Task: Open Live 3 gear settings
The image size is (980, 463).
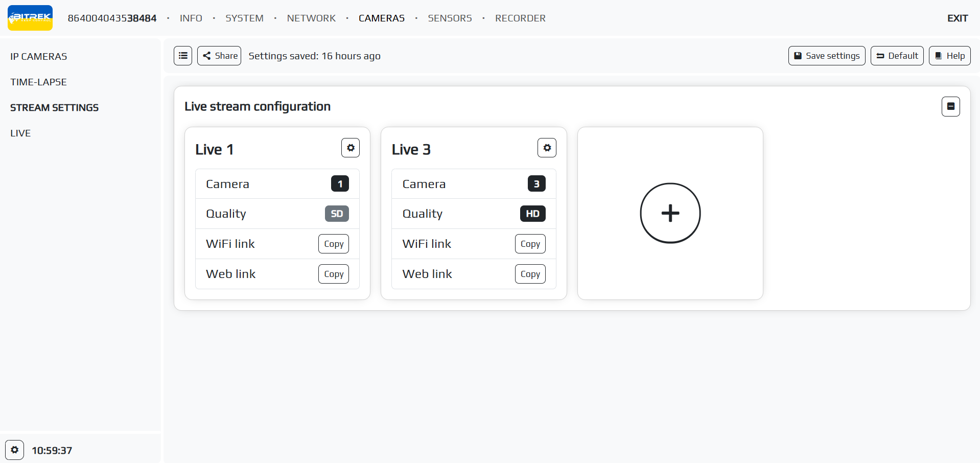Action: coord(547,148)
